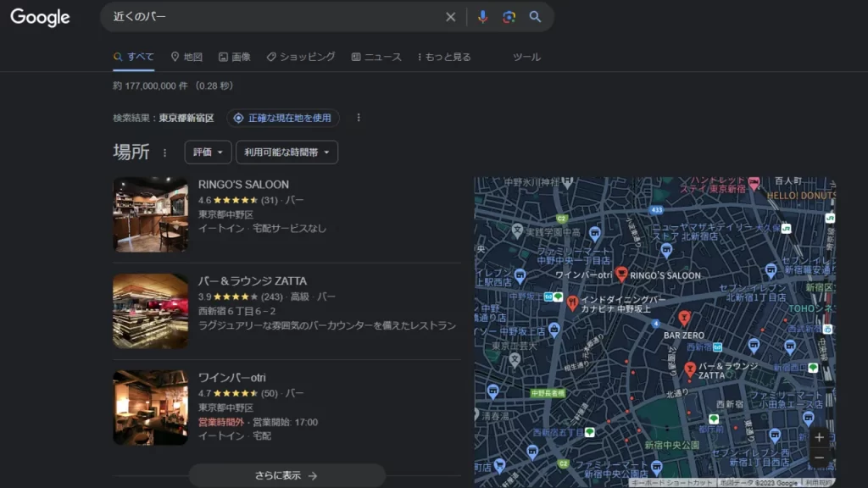Click the BAR ZERO red map pin

coord(684,318)
